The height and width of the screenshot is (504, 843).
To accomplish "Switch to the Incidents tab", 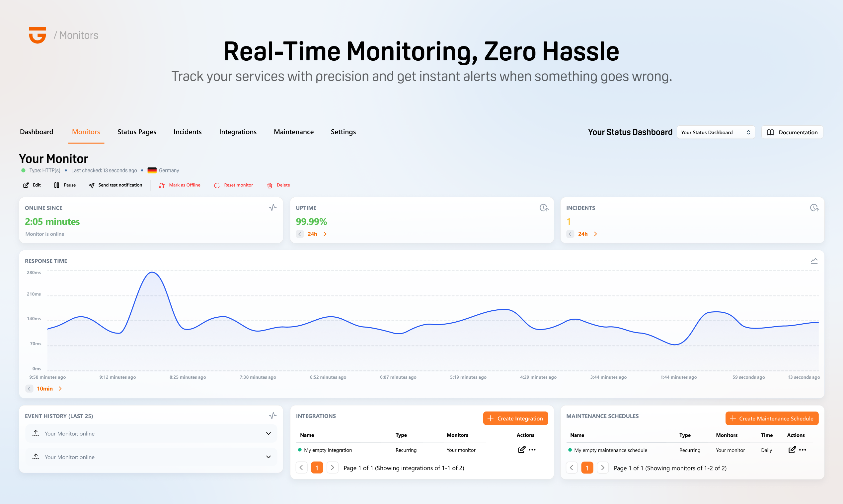I will coord(187,132).
